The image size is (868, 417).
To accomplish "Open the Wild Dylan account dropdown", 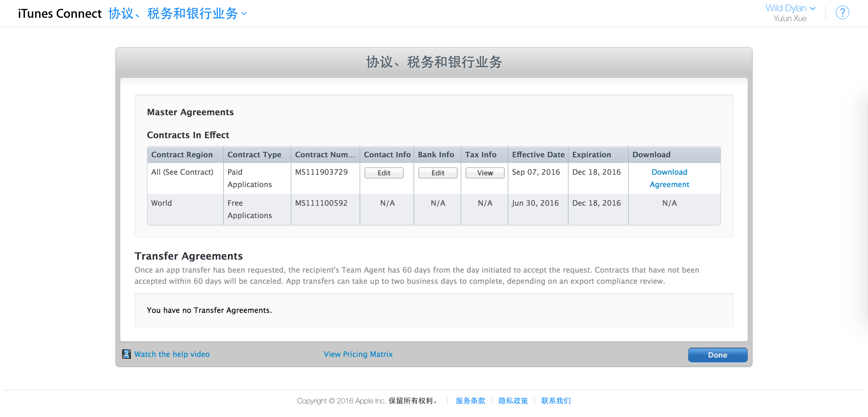I will click(790, 8).
